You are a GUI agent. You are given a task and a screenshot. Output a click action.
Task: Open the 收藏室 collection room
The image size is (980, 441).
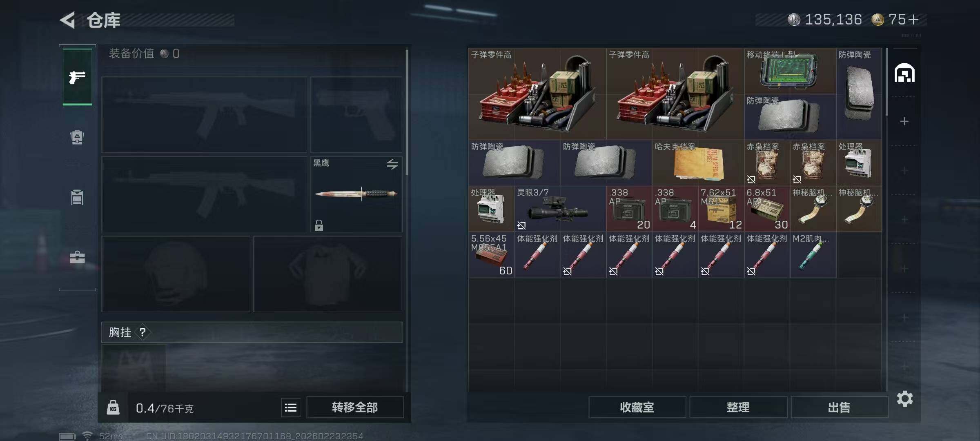click(637, 407)
